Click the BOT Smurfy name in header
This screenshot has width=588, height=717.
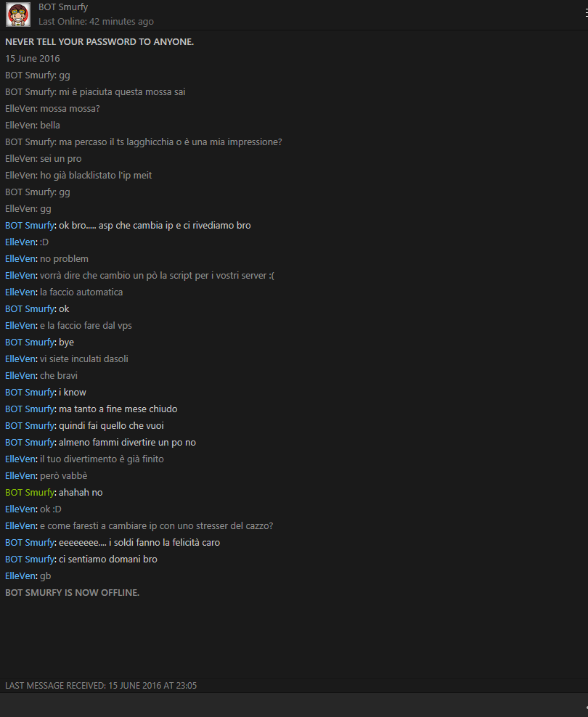(x=63, y=7)
